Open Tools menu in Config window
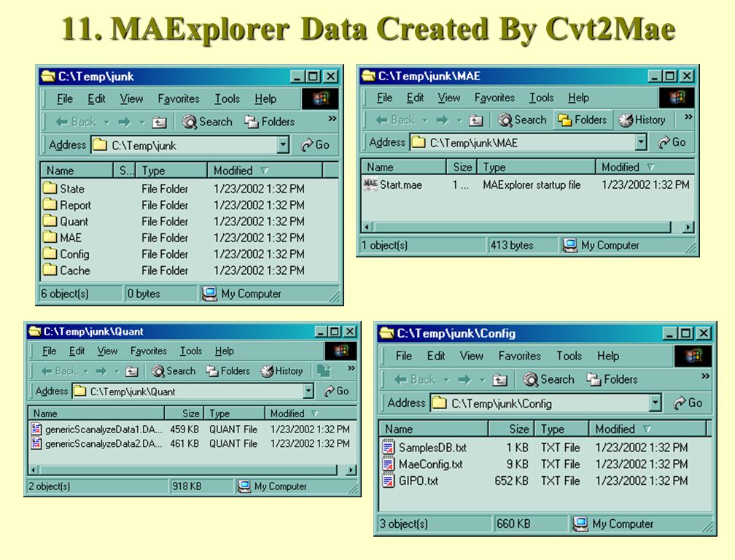Screen dimensions: 735x560 [569, 356]
